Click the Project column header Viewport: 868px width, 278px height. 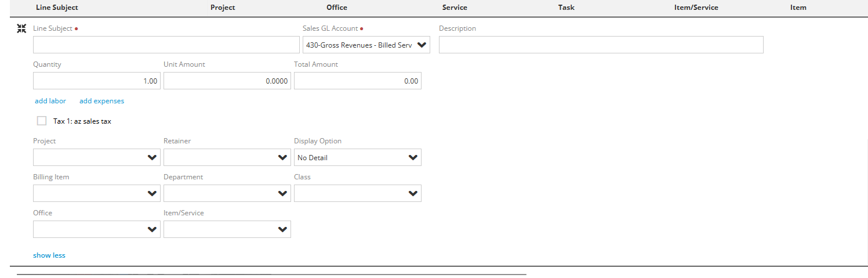pos(223,8)
